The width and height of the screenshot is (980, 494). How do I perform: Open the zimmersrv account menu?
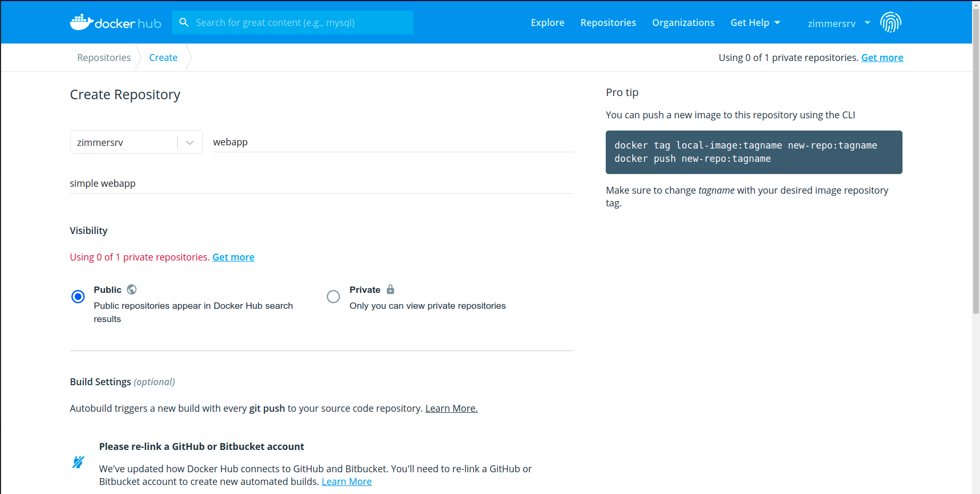coord(839,23)
